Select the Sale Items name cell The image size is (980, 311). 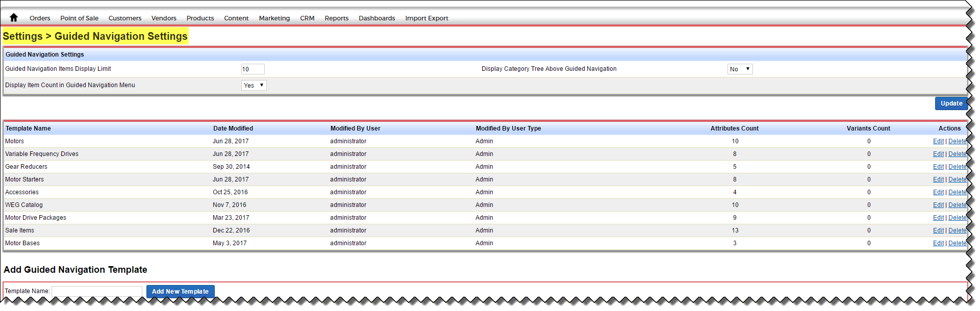[19, 230]
